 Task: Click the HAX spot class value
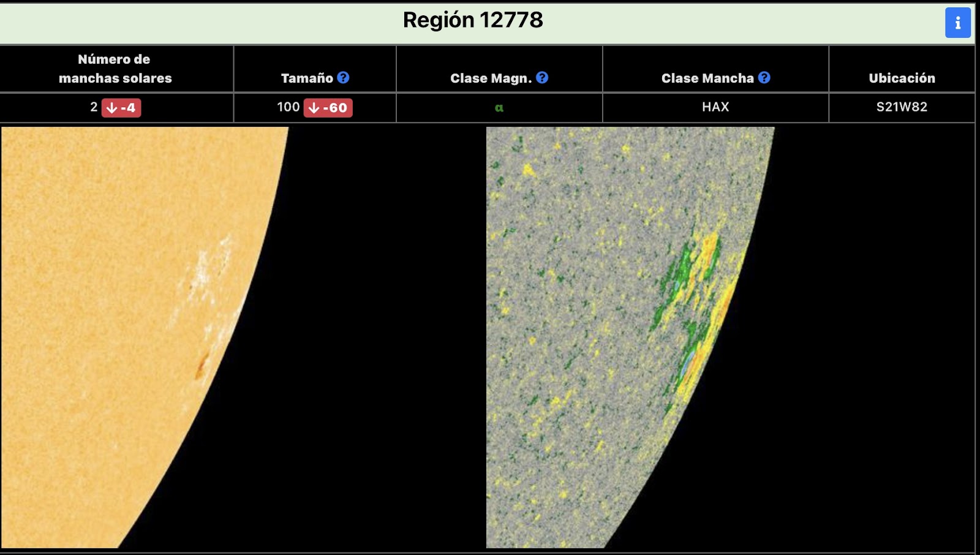715,107
